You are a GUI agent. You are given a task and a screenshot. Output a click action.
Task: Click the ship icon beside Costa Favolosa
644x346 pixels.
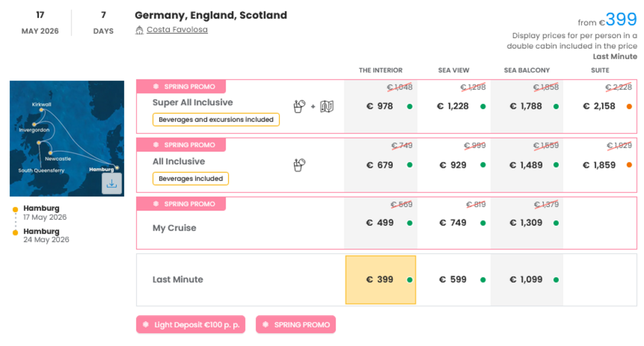pos(139,30)
